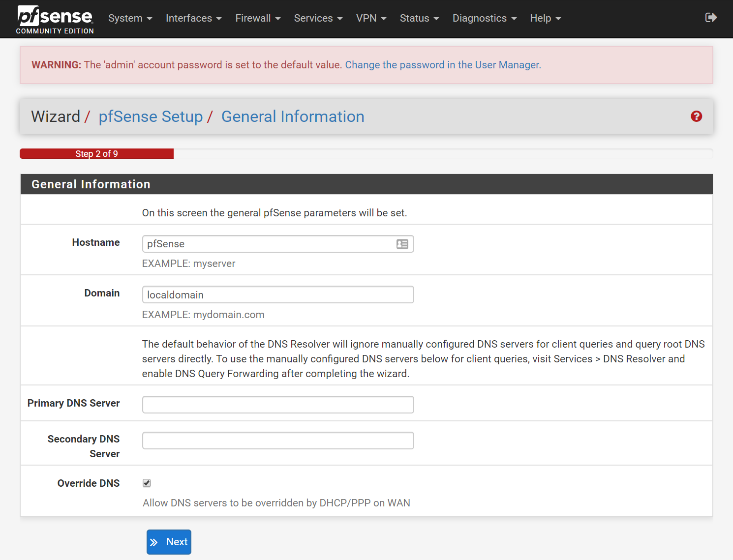Open the Diagnostics dropdown menu

point(485,18)
